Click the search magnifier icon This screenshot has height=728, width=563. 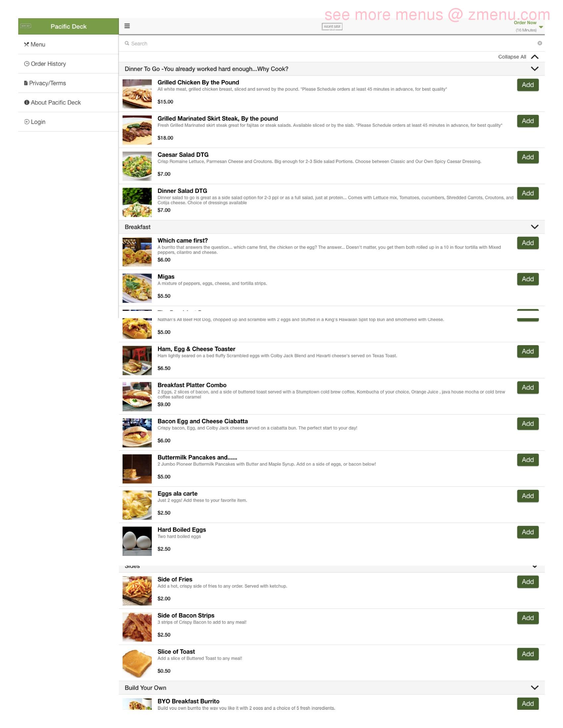[x=127, y=43]
